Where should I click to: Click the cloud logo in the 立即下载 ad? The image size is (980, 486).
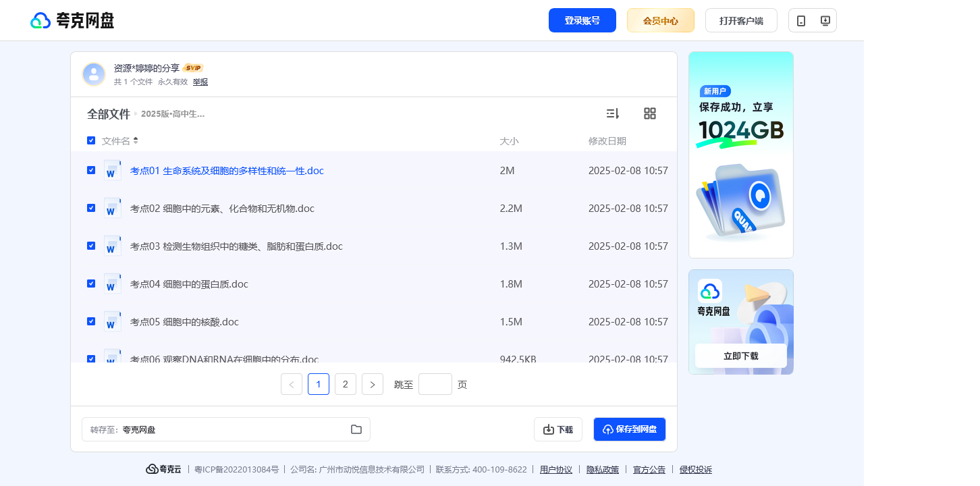[710, 291]
